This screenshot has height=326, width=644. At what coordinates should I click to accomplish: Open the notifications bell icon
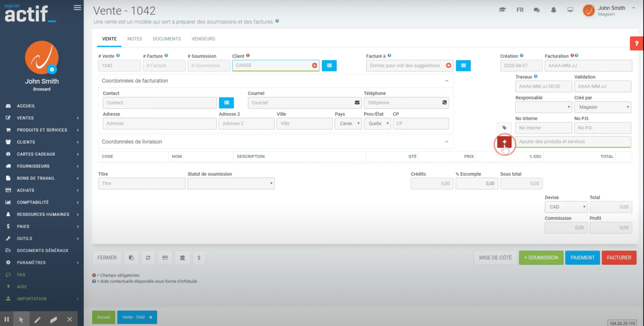553,10
